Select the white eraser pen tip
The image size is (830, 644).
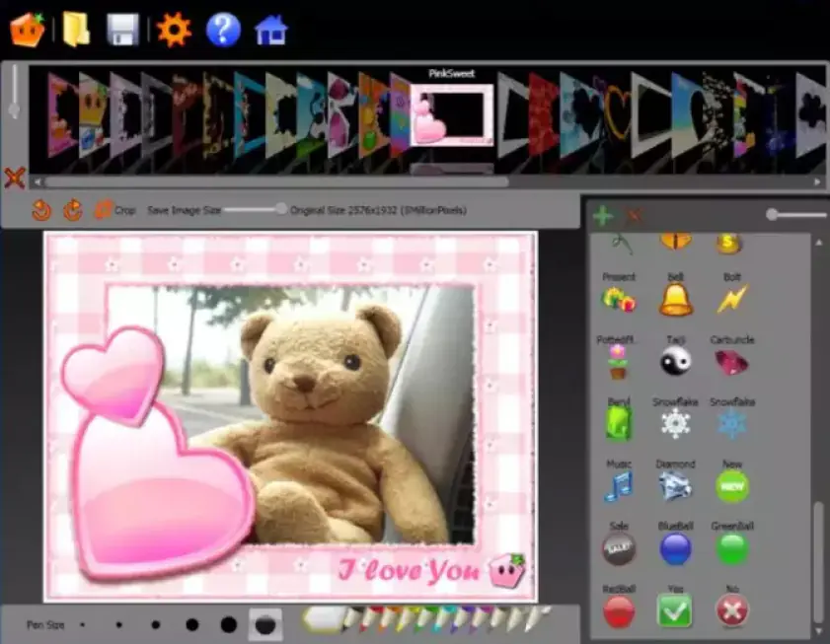click(321, 619)
